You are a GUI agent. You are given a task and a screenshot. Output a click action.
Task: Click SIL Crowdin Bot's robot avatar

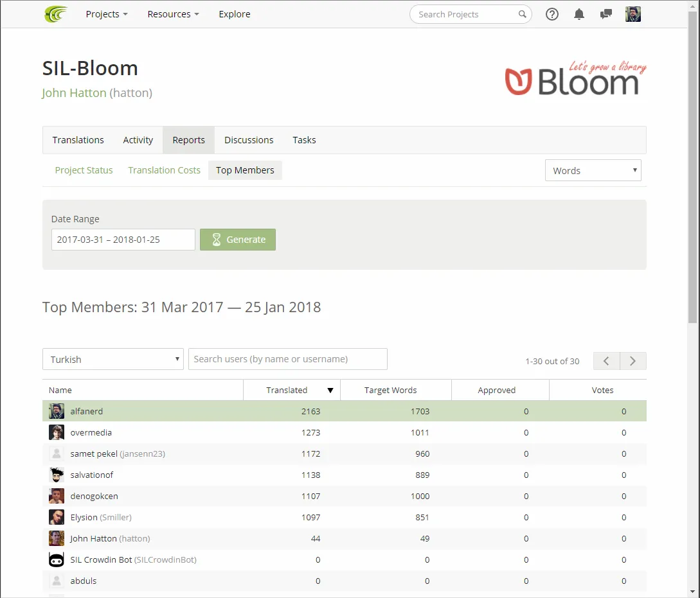(57, 559)
